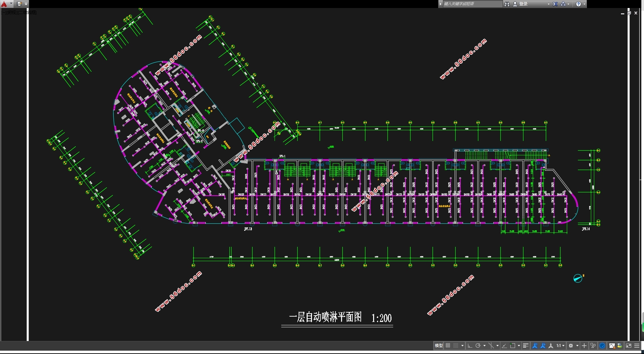Expand the stay-connected dropdown arrow

[569, 4]
